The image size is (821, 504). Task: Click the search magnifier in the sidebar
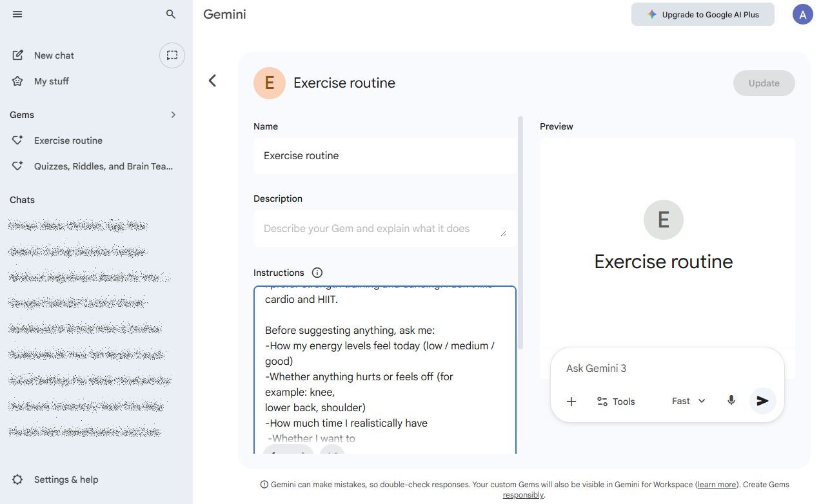click(x=171, y=14)
